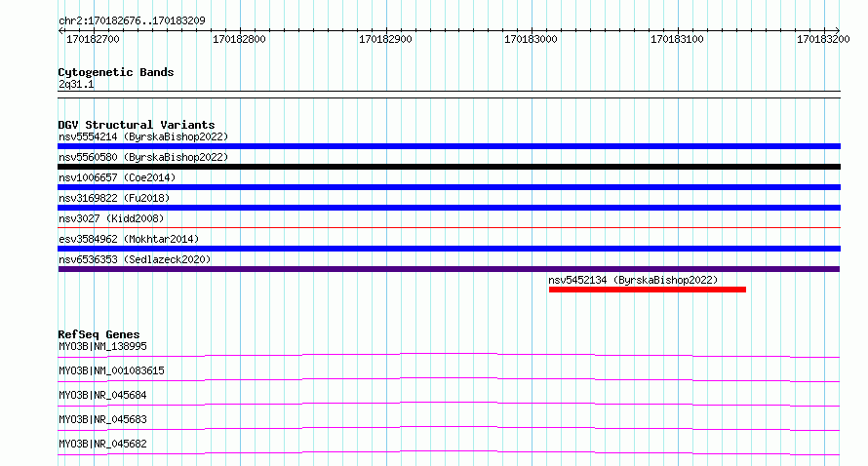Click the black cytogenetic band line under 2q31.1
868x466 pixels.
[449, 95]
